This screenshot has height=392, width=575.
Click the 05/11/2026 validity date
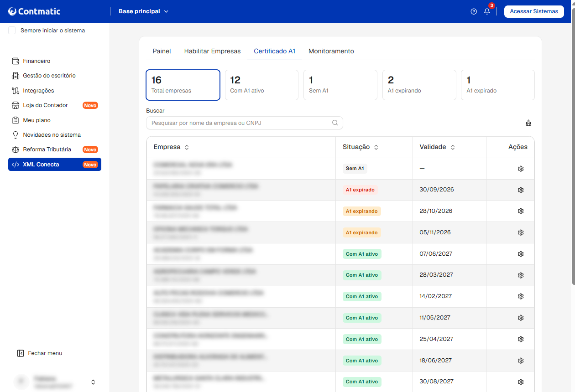pyautogui.click(x=435, y=232)
